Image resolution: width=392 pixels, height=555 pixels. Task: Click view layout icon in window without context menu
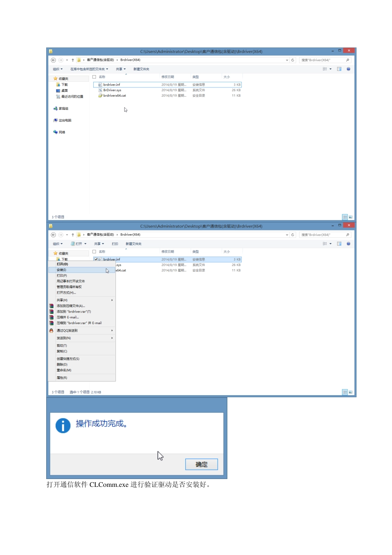[325, 69]
